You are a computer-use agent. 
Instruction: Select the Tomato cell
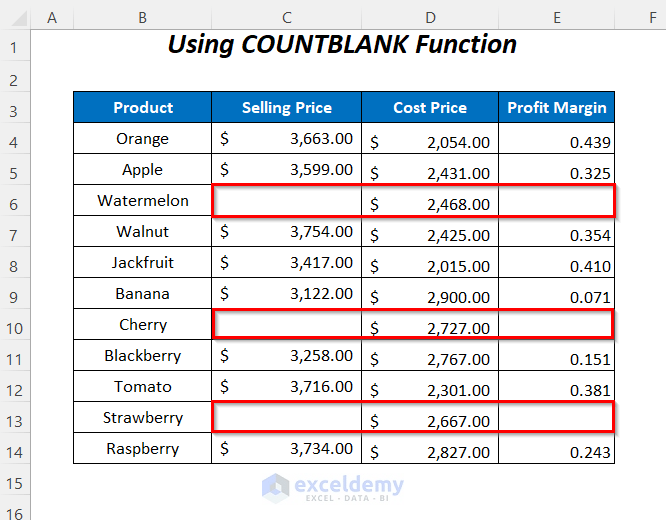coord(143,387)
